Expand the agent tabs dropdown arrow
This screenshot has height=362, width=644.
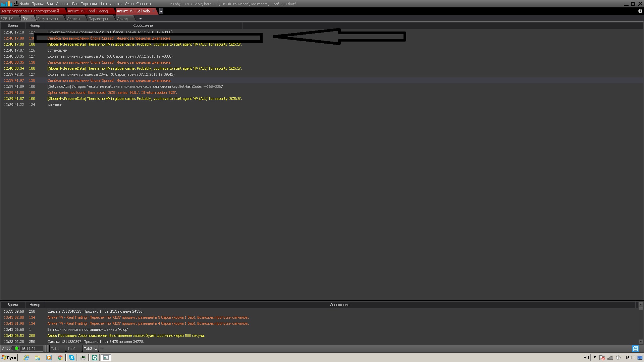[161, 11]
